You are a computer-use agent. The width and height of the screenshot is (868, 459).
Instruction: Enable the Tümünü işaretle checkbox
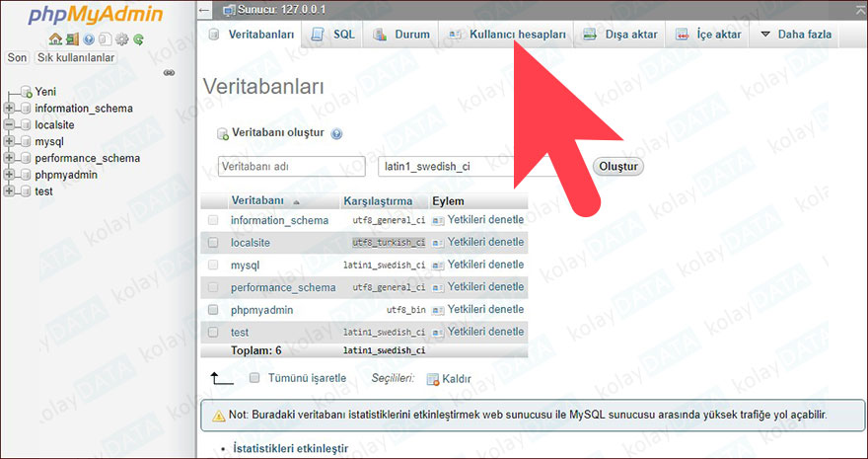(254, 379)
